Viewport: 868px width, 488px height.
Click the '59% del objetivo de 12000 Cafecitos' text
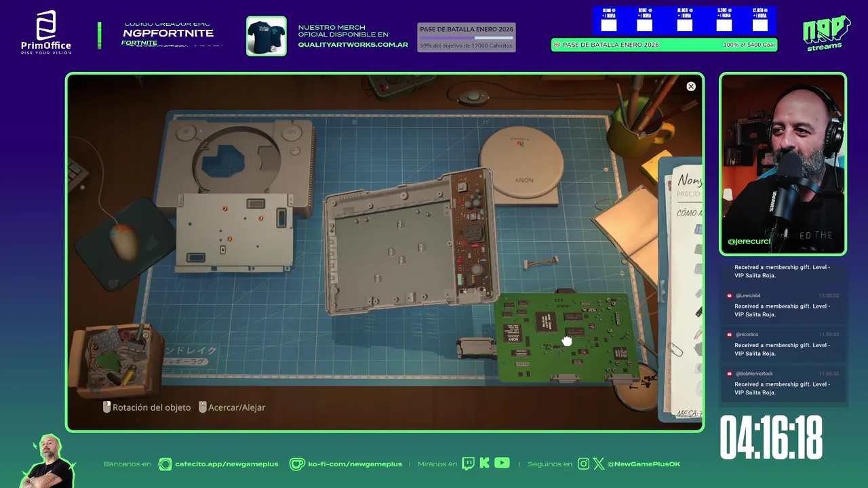click(467, 46)
